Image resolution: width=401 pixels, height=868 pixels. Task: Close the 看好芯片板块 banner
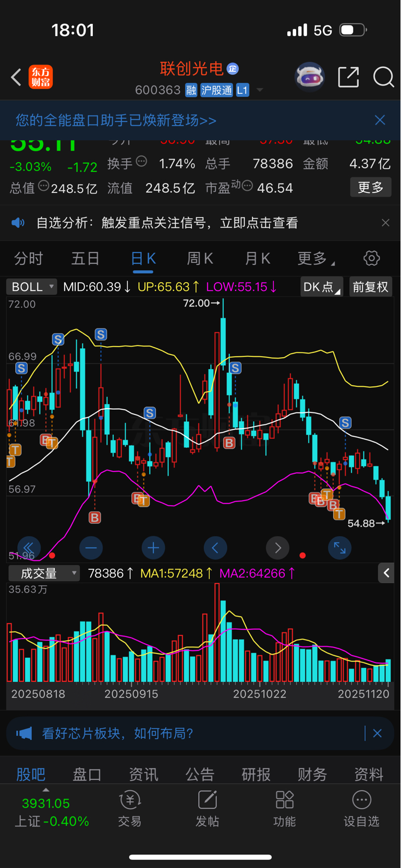point(378,733)
